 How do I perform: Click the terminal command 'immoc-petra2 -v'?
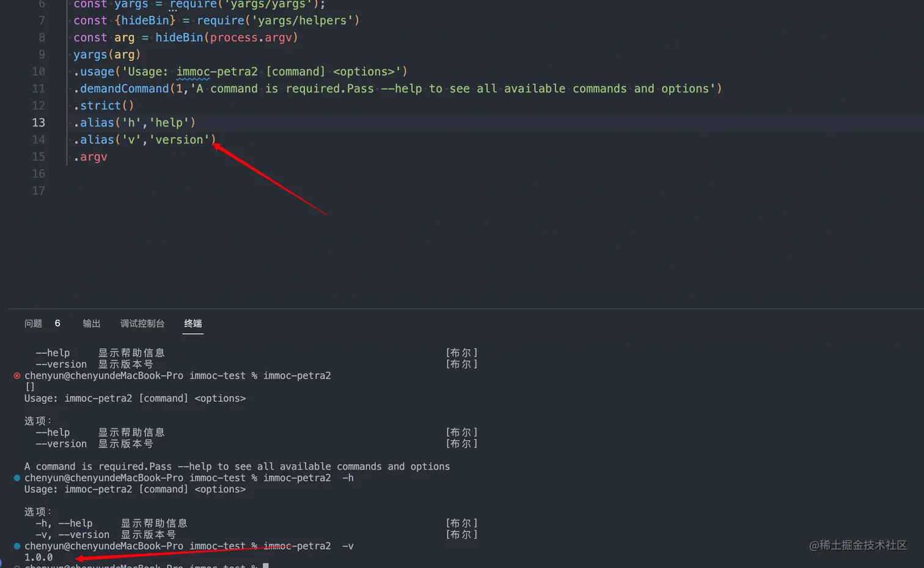click(309, 546)
